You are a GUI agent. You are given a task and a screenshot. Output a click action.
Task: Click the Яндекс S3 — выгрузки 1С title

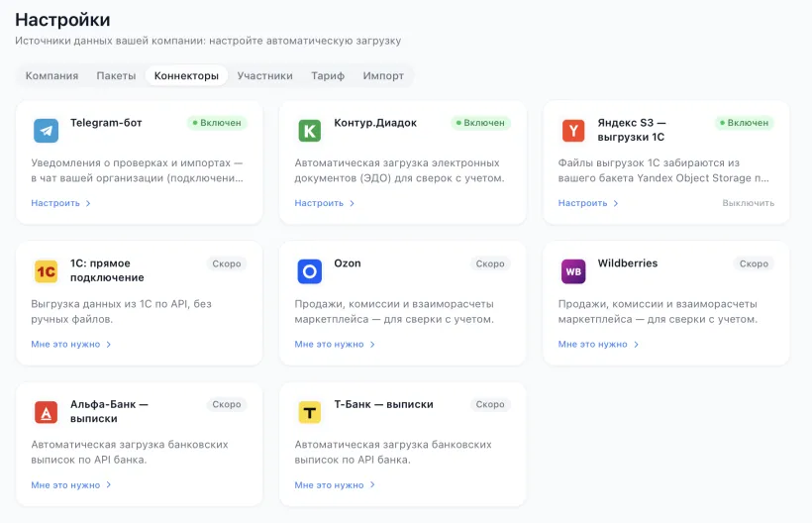[632, 130]
